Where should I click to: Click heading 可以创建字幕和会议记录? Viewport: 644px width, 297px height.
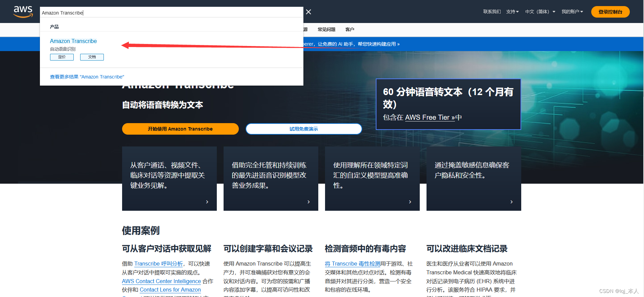[x=268, y=249]
